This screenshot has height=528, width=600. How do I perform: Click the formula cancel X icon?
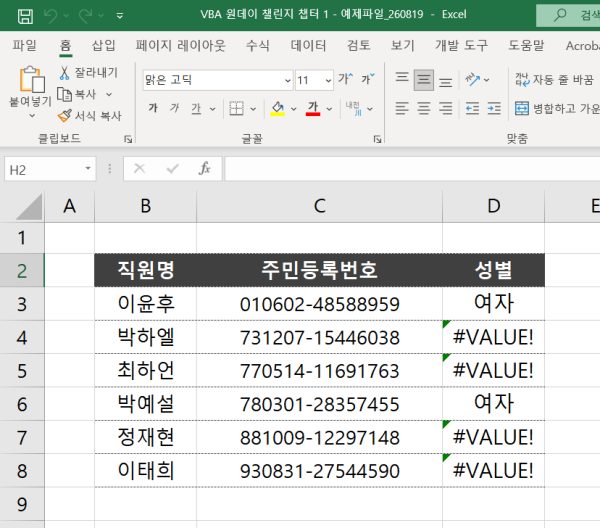pos(139,168)
